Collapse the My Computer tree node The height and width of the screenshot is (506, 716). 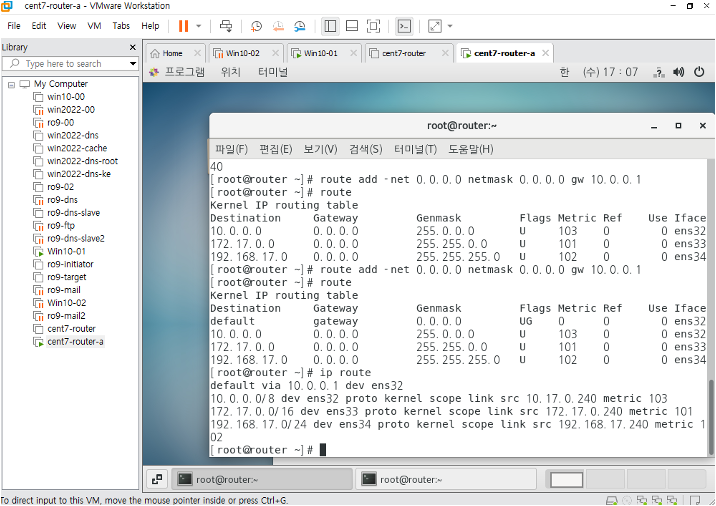click(x=11, y=84)
